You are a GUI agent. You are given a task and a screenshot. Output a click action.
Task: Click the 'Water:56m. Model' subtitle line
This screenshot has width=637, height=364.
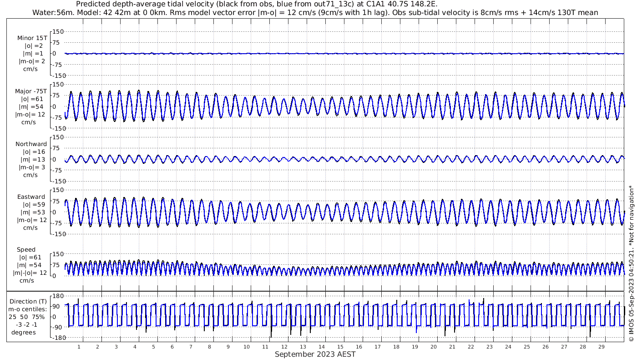click(315, 13)
